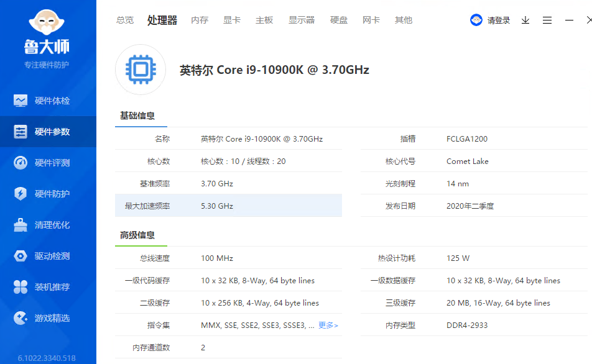The image size is (592, 364).
Task: Switch to the 内存 tab
Action: (x=200, y=20)
